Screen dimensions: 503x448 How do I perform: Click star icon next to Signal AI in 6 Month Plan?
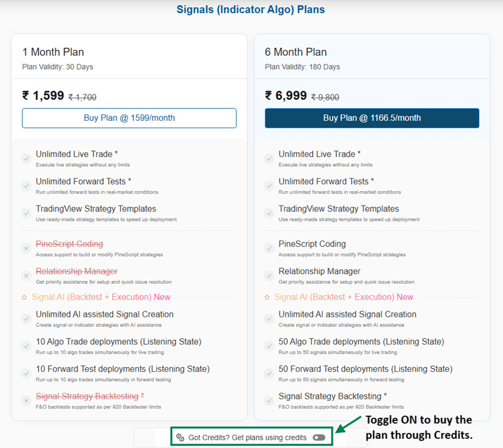pos(268,298)
